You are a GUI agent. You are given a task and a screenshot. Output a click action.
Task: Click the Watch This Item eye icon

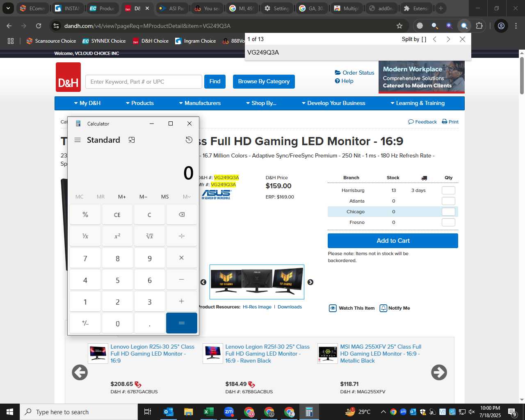[333, 308]
